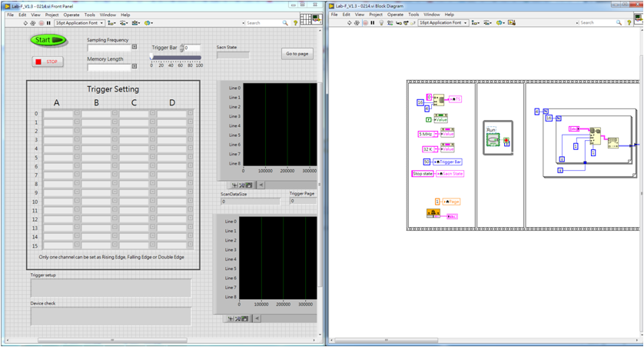Open column B row 7 trigger dropdown
The width and height of the screenshot is (644, 347).
(115, 175)
